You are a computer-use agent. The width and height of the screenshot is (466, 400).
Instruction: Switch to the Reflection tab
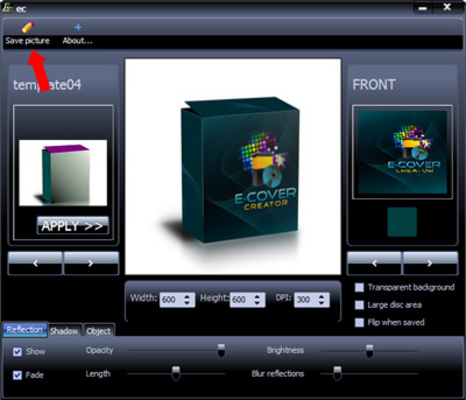pos(25,330)
